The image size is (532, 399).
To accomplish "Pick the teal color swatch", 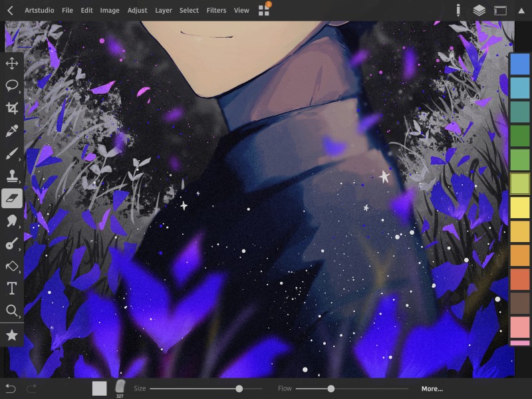I will tap(520, 112).
